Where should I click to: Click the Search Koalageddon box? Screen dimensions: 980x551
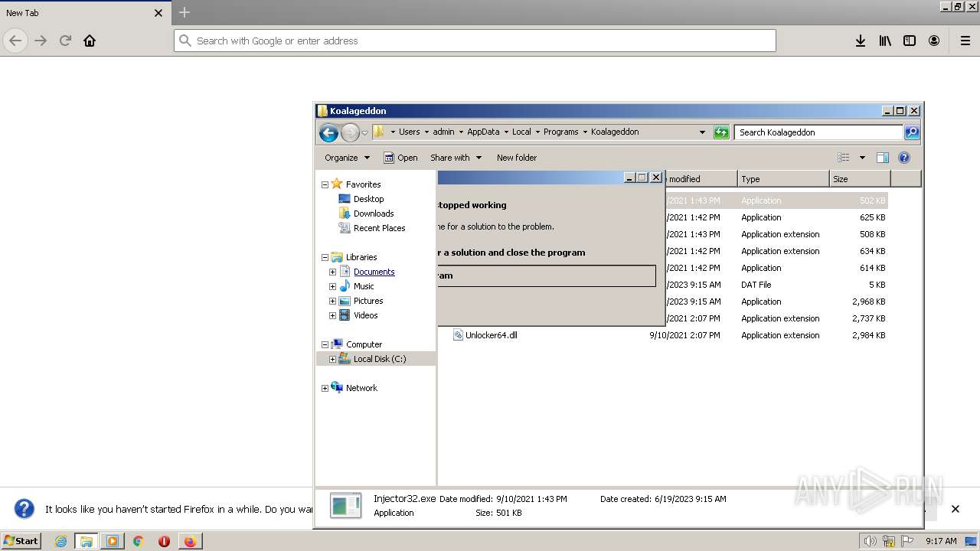[x=818, y=132]
